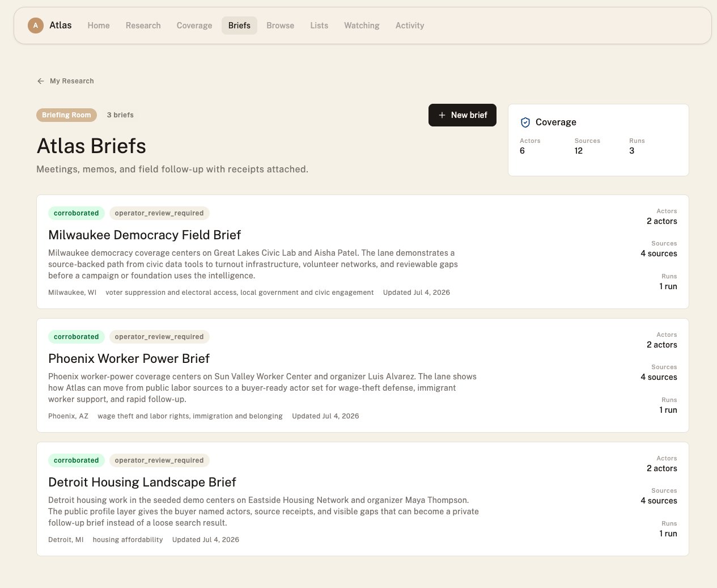Open the Browse nav item
Screen dimensions: 717x588
click(x=281, y=26)
